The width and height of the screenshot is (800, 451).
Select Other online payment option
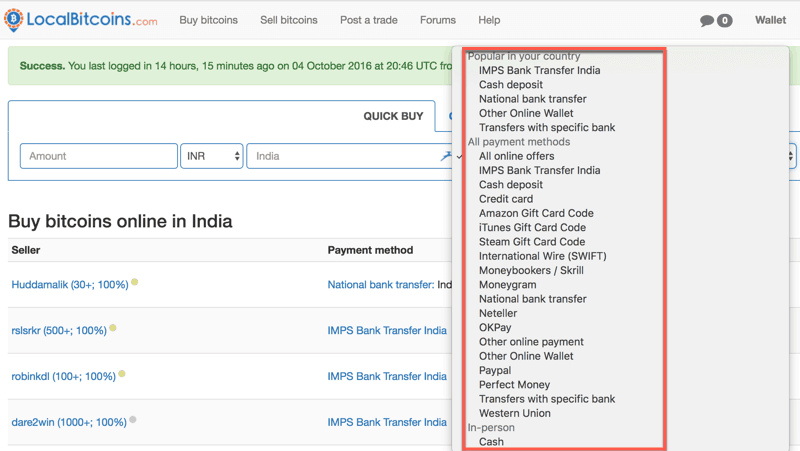tap(531, 342)
